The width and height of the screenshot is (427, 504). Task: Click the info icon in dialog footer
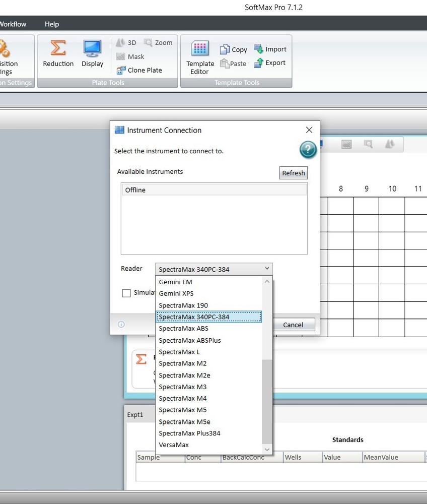coord(121,324)
